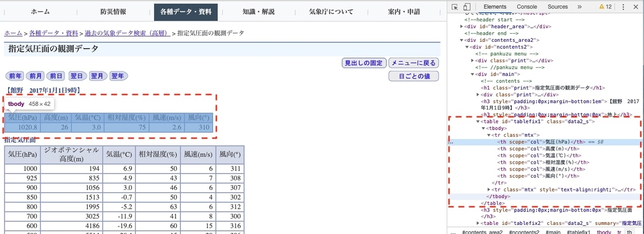Viewport: 644px width, 234px height.
Task: Click the ジオポテンシャル高度(m) column header
Action: pyautogui.click(x=71, y=154)
